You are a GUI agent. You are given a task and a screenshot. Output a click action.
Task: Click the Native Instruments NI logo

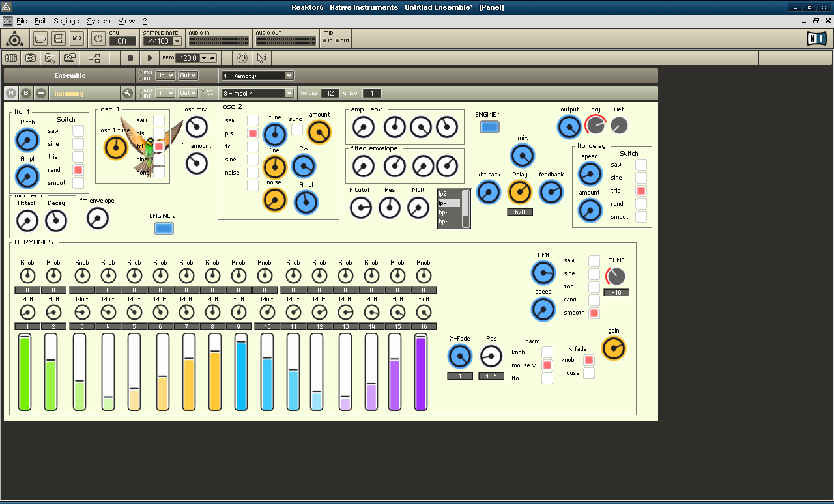(x=816, y=38)
